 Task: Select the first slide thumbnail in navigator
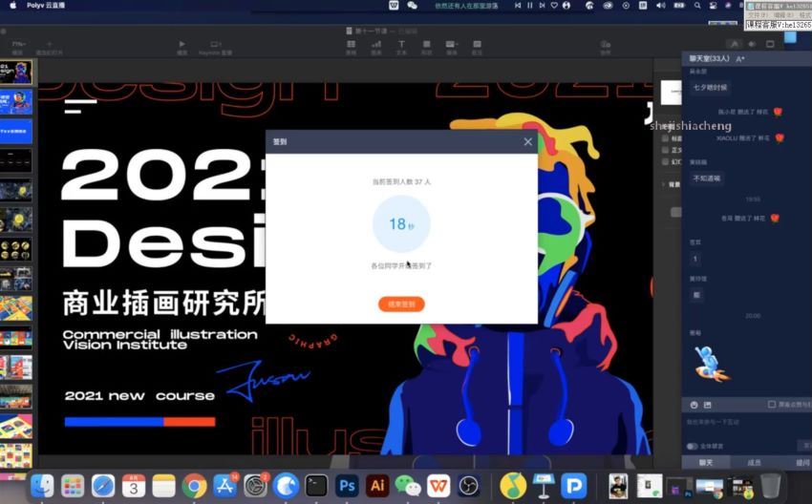tap(16, 73)
